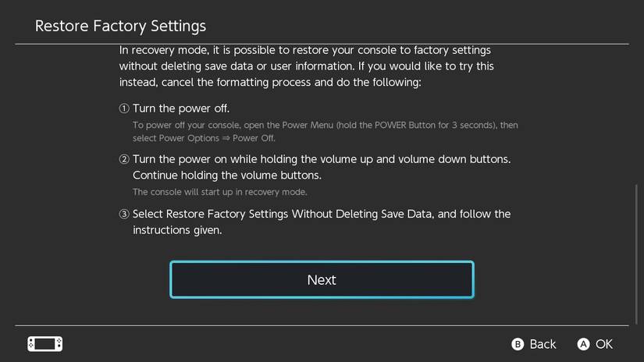This screenshot has height=362, width=644.
Task: Click the handheld console controller icon
Action: click(x=44, y=344)
